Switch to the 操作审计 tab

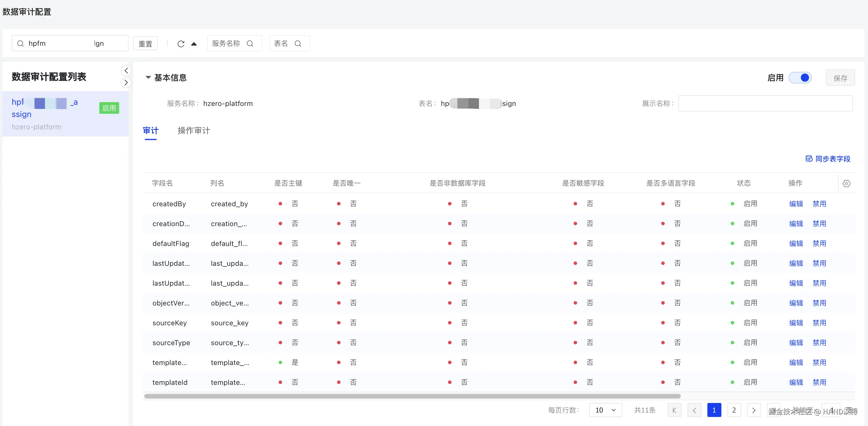pos(194,131)
